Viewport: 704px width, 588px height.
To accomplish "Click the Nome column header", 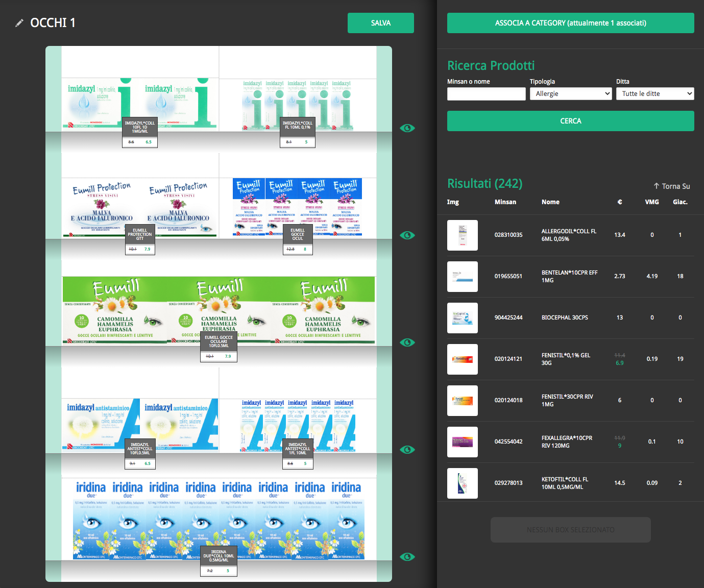I will [550, 202].
